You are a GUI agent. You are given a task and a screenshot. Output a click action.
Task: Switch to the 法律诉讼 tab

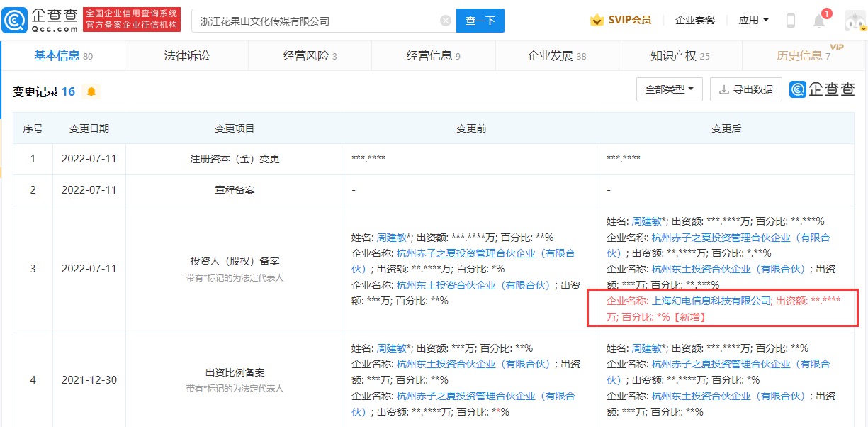(x=187, y=55)
